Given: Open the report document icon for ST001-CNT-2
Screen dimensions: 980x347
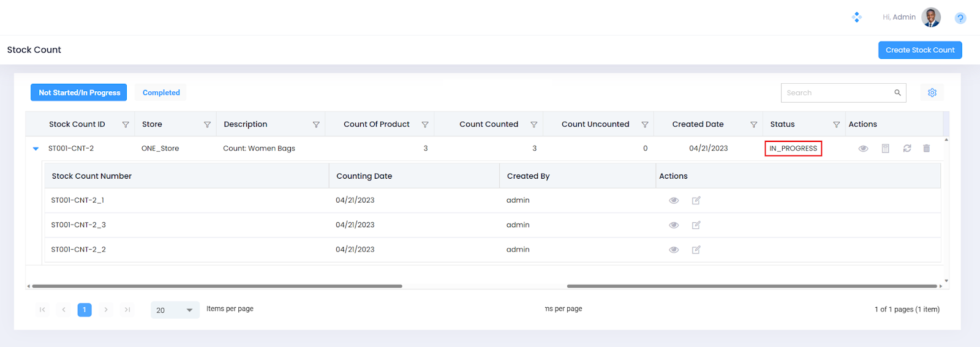Looking at the screenshot, I should 885,149.
